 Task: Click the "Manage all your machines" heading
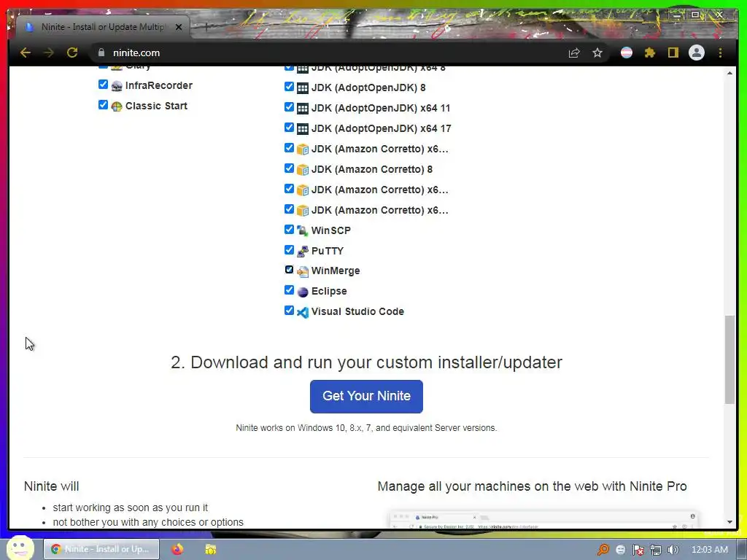click(x=532, y=486)
